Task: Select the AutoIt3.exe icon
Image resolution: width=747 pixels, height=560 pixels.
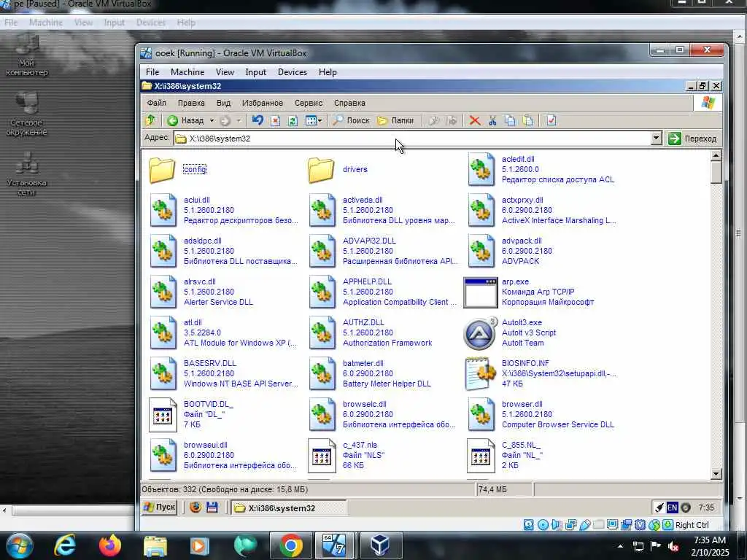Action: 480,332
